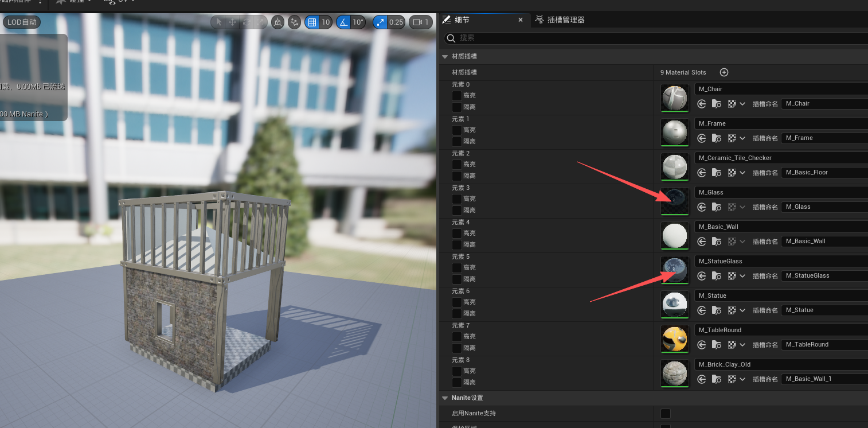Choose the rotate gizmo tool
868x428 pixels.
[247, 22]
